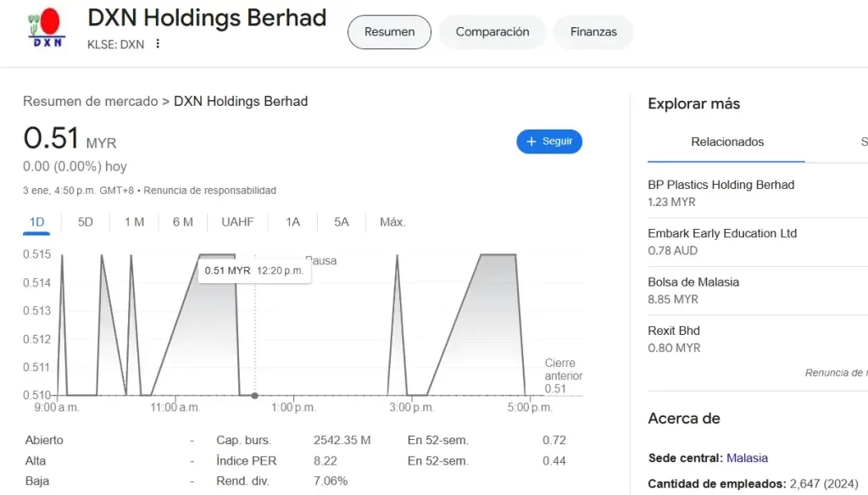Click the plus Seguir follow button
The image size is (868, 495).
(x=549, y=142)
